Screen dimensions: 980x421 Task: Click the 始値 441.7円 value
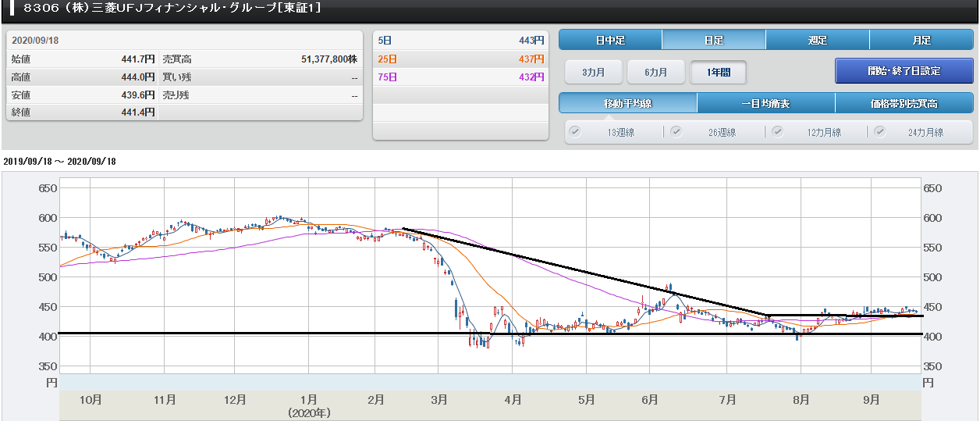(138, 59)
